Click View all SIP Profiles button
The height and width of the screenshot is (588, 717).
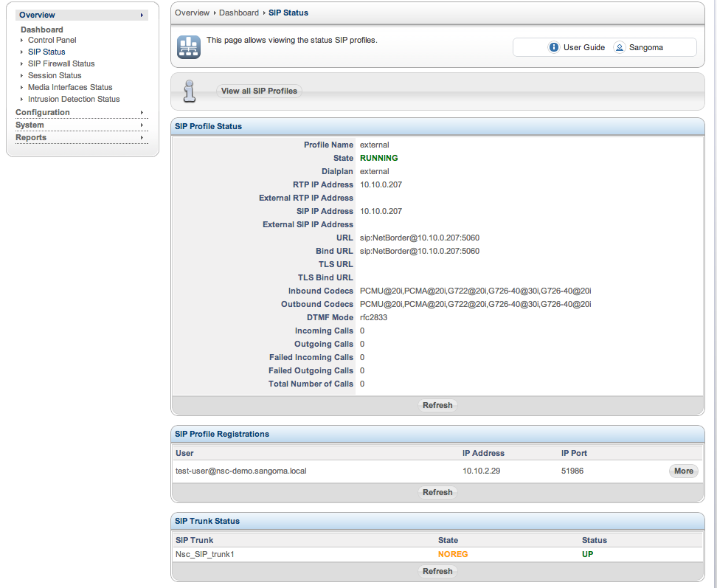(259, 91)
